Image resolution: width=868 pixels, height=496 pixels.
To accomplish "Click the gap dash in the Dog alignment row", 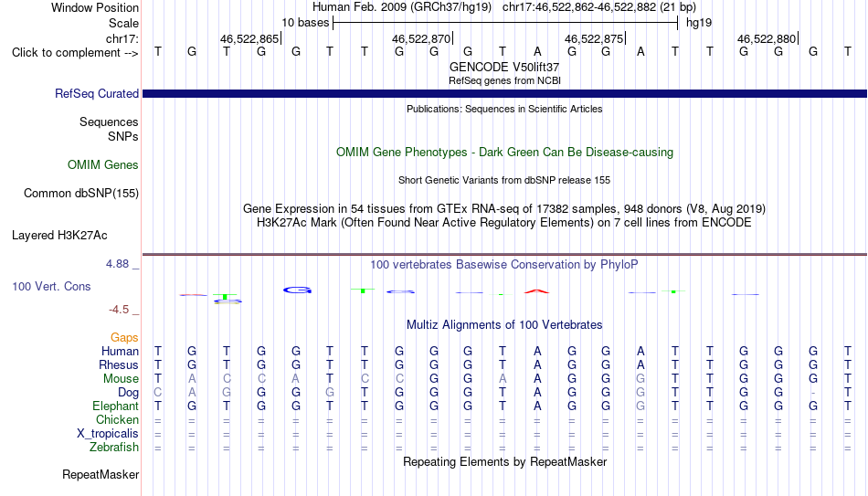I will [812, 393].
